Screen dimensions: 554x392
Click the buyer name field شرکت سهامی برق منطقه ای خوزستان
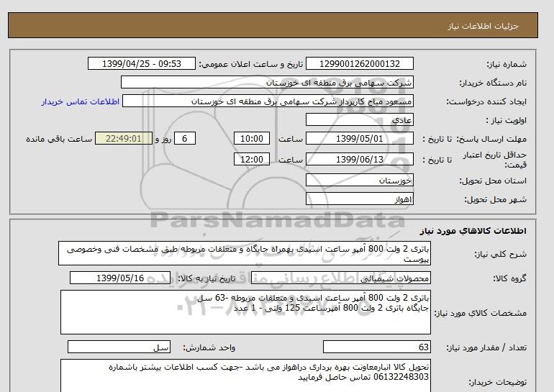point(267,83)
